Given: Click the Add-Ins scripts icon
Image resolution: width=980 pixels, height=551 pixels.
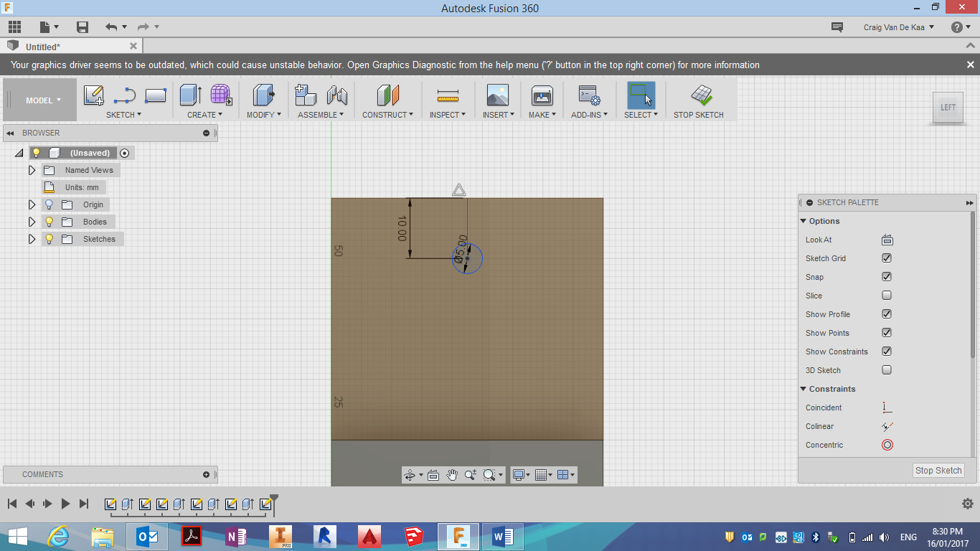Looking at the screenshot, I should click(589, 95).
